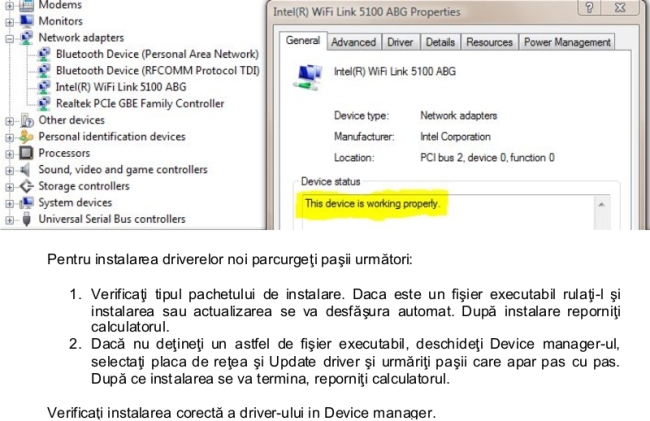Open the Driver tab
Viewport: 650px width, 421px height.
click(x=400, y=42)
